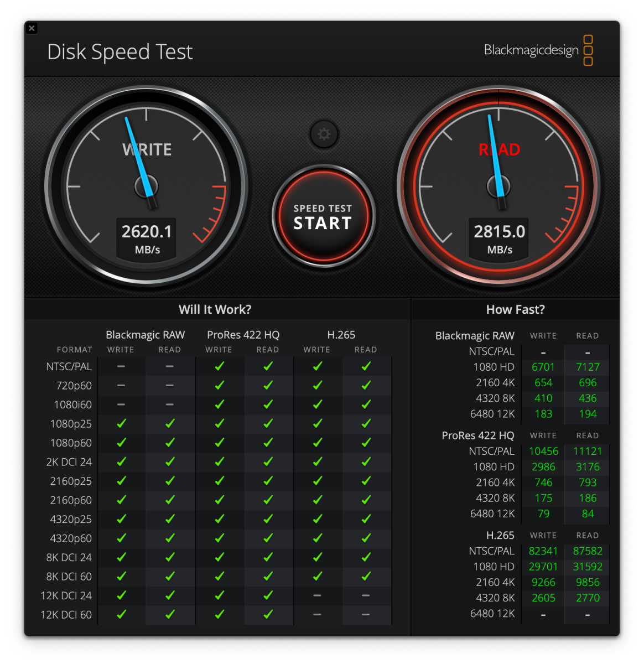
Task: Click the NTSC/PAL row label in Will It Work
Action: [x=69, y=366]
